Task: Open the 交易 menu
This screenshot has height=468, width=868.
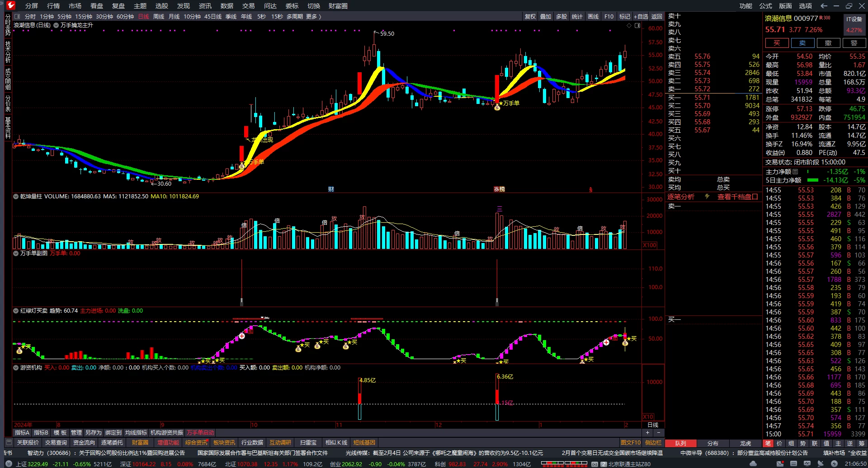Action: [x=248, y=6]
